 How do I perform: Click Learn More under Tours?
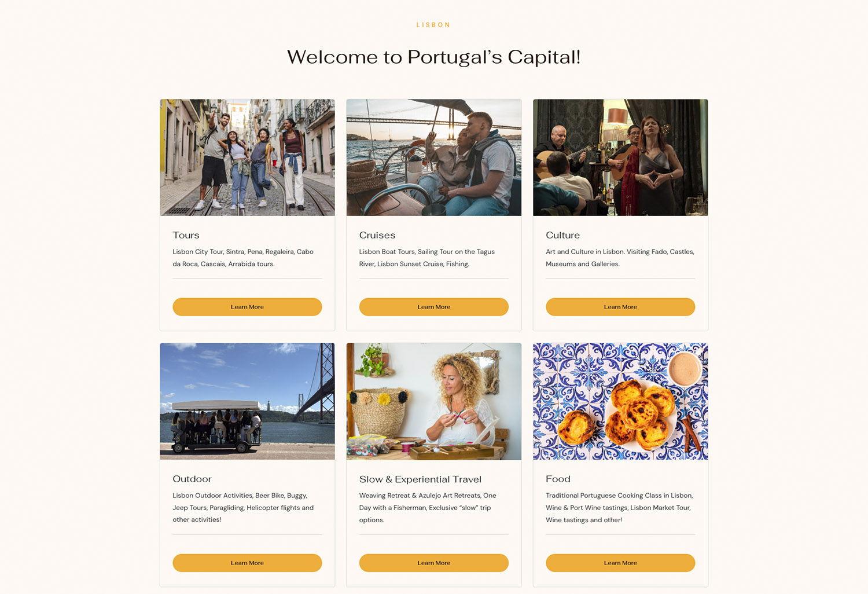click(x=247, y=307)
